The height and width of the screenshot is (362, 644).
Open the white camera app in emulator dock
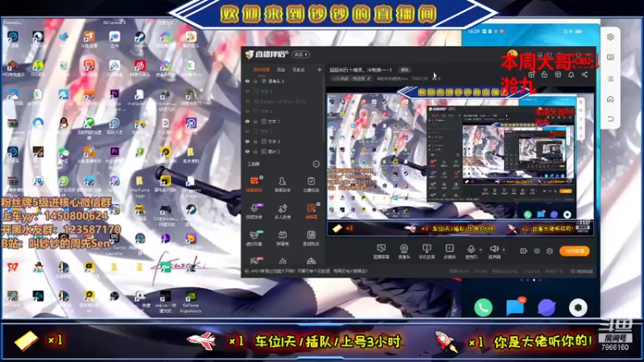pos(578,307)
